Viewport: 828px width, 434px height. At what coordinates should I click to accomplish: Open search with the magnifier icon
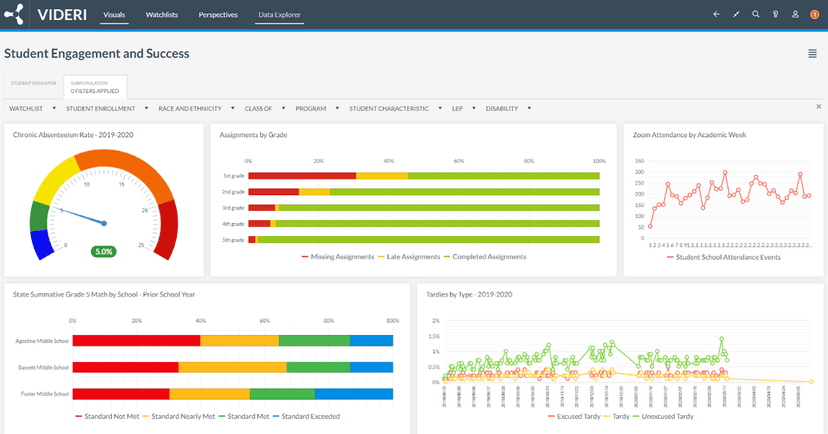click(x=755, y=15)
